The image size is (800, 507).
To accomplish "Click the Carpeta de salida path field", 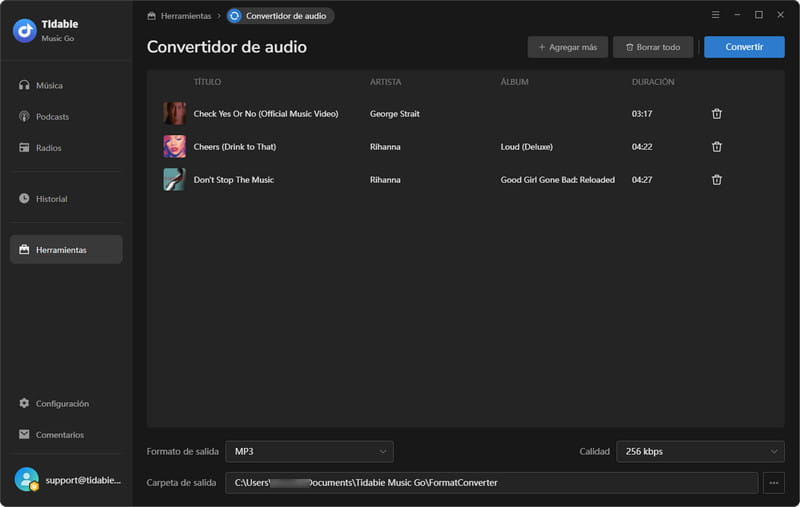I will 491,483.
